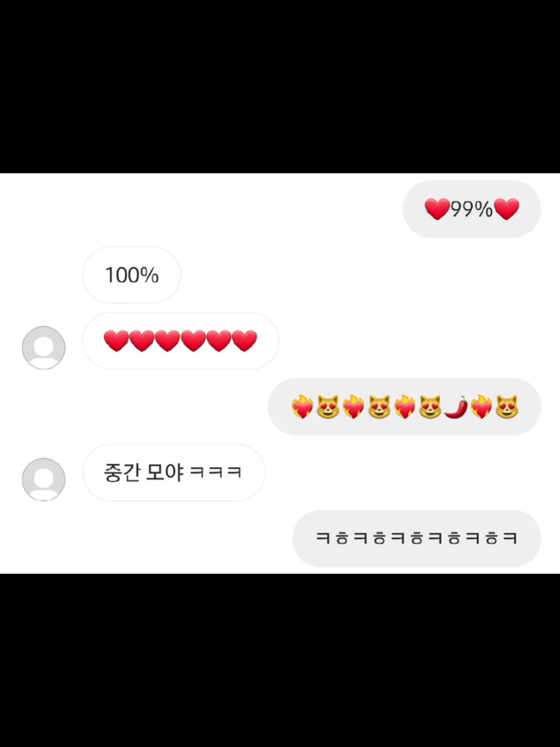Tap the 99% message bubble

(x=472, y=209)
